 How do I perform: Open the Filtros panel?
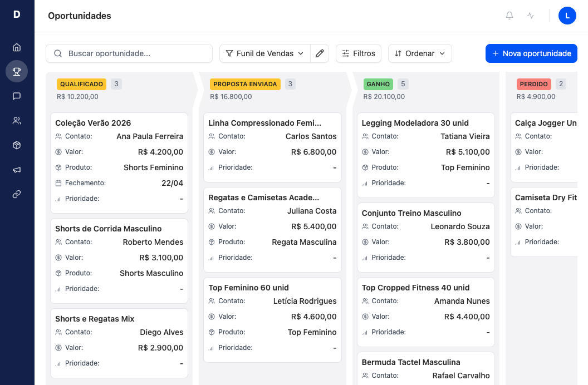358,53
